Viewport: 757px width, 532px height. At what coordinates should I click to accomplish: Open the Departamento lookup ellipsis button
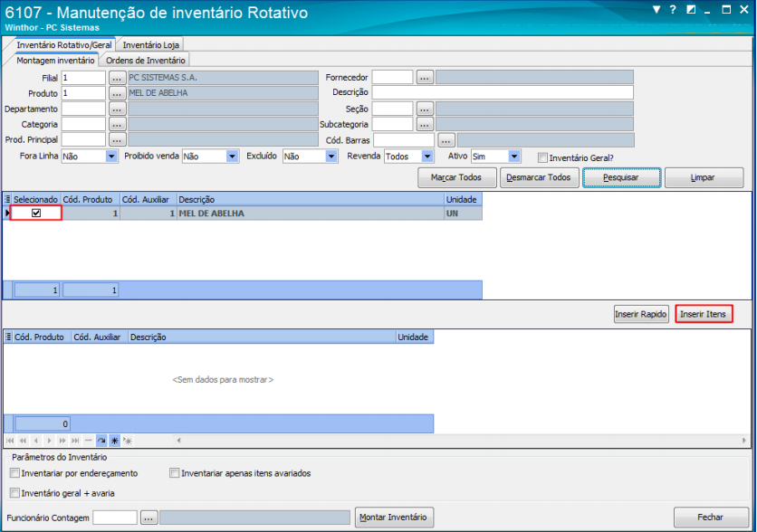pos(118,109)
